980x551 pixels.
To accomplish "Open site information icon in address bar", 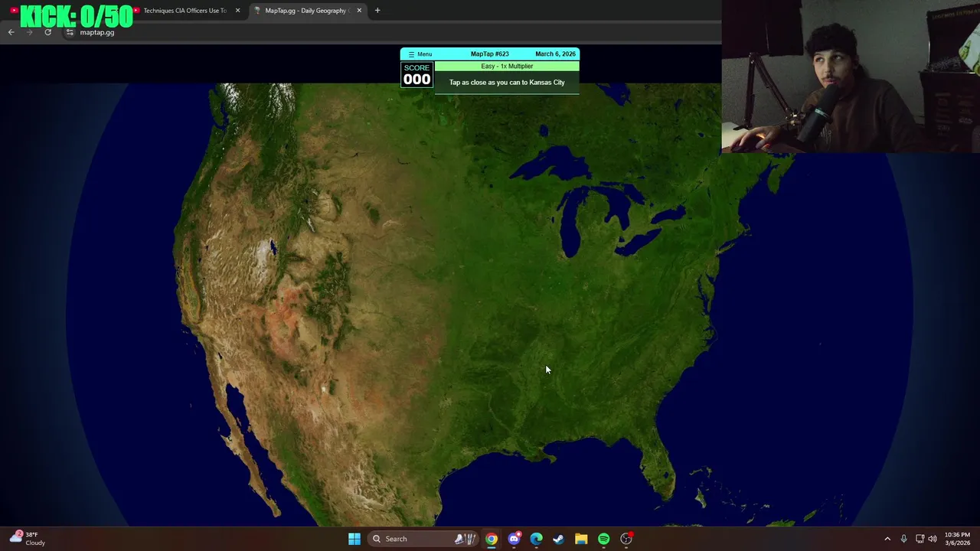I will click(70, 32).
